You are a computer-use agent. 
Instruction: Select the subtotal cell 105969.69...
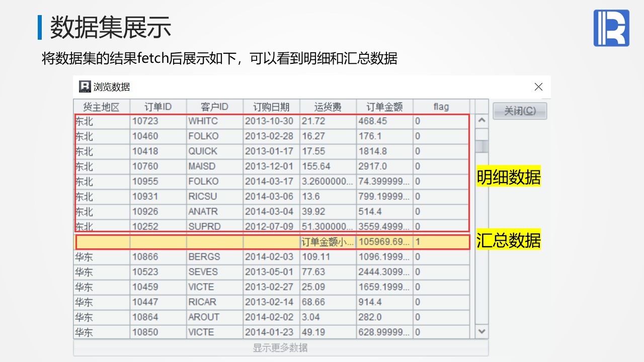click(x=385, y=242)
